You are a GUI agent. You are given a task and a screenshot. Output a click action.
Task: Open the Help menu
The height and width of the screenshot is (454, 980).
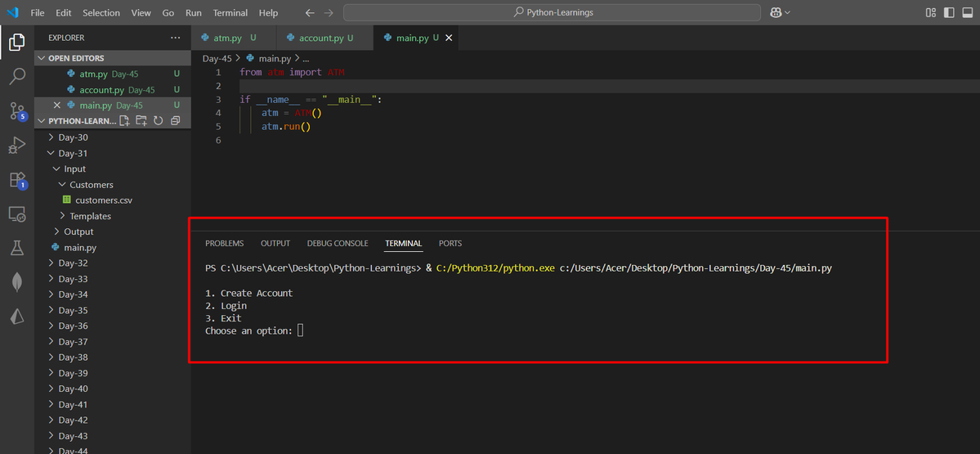click(x=268, y=12)
